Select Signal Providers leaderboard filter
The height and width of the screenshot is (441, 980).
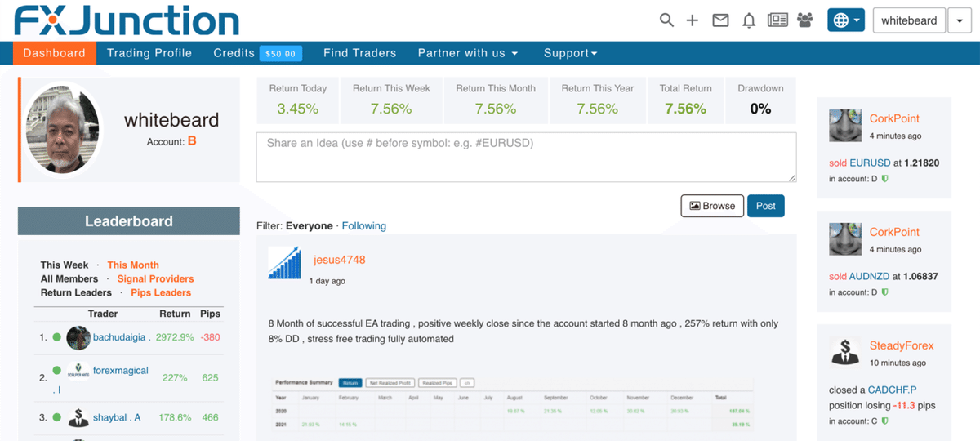(155, 278)
